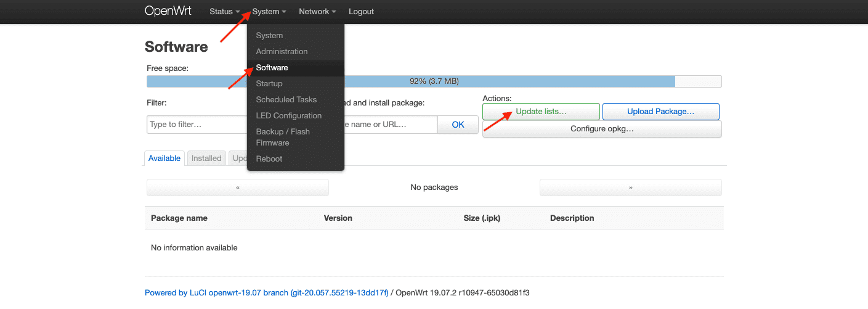Go to previous page of packages

pyautogui.click(x=237, y=187)
